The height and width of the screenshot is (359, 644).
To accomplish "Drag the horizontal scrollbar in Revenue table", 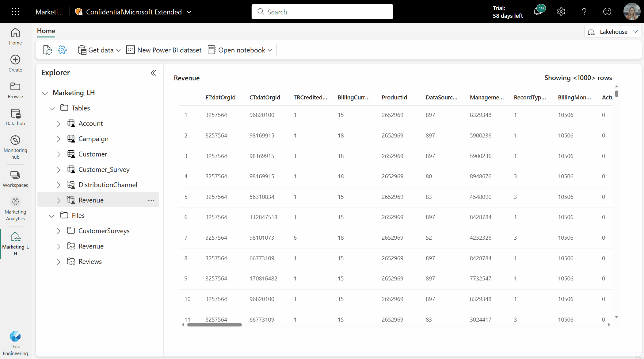I will pyautogui.click(x=213, y=325).
